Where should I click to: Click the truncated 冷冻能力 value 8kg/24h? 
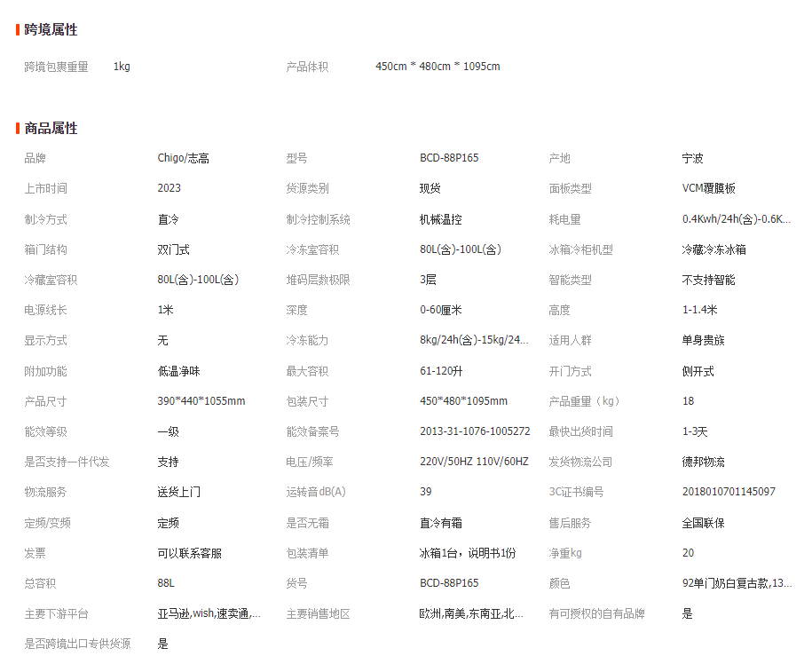point(474,340)
